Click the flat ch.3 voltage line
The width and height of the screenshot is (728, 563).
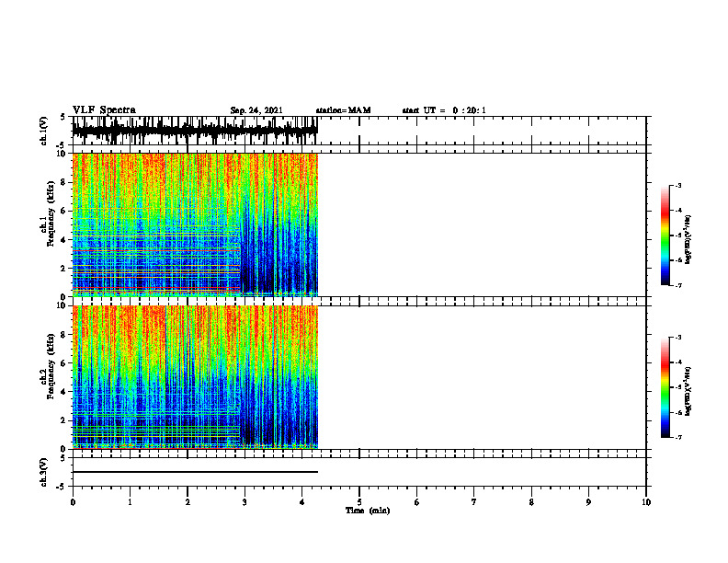(195, 472)
